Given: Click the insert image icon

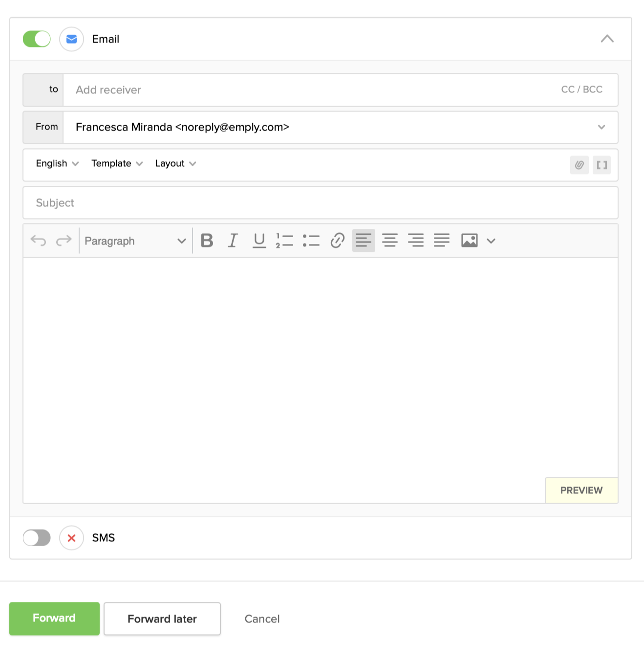Looking at the screenshot, I should pyautogui.click(x=469, y=241).
